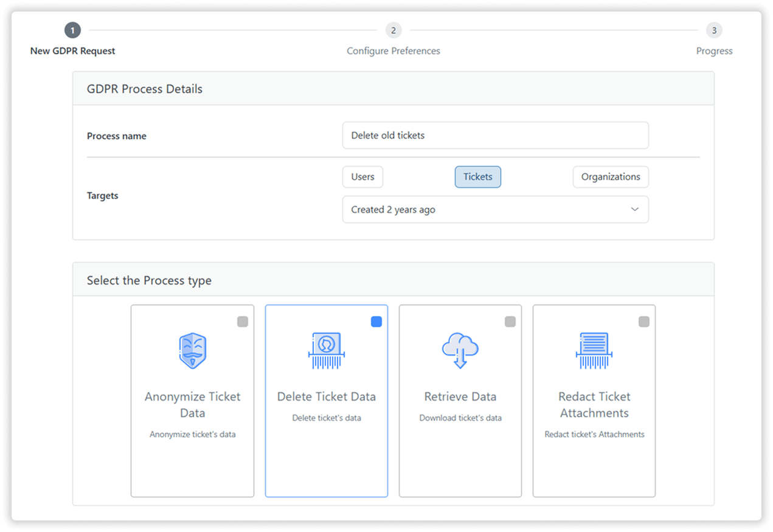This screenshot has height=532, width=773.
Task: Select the Tickets target button
Action: [477, 177]
